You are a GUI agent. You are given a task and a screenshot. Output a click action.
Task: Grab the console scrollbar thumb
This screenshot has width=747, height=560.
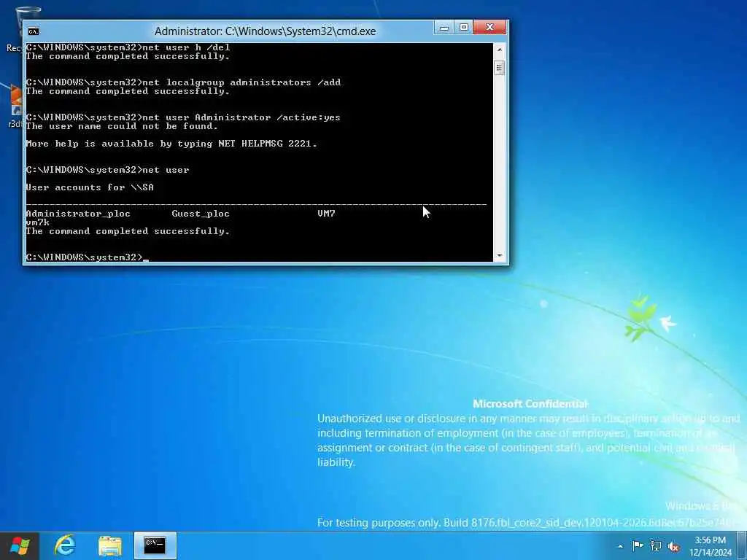(x=499, y=68)
